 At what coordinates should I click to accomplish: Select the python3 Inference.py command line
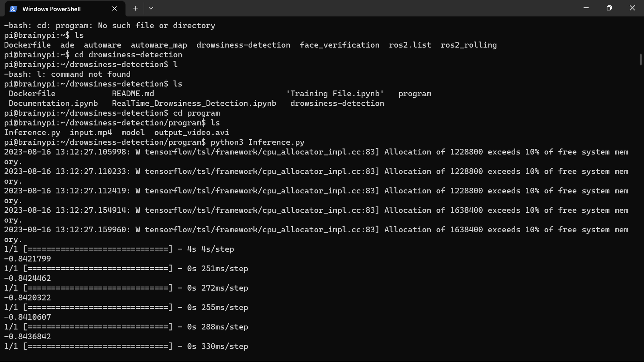coord(257,142)
